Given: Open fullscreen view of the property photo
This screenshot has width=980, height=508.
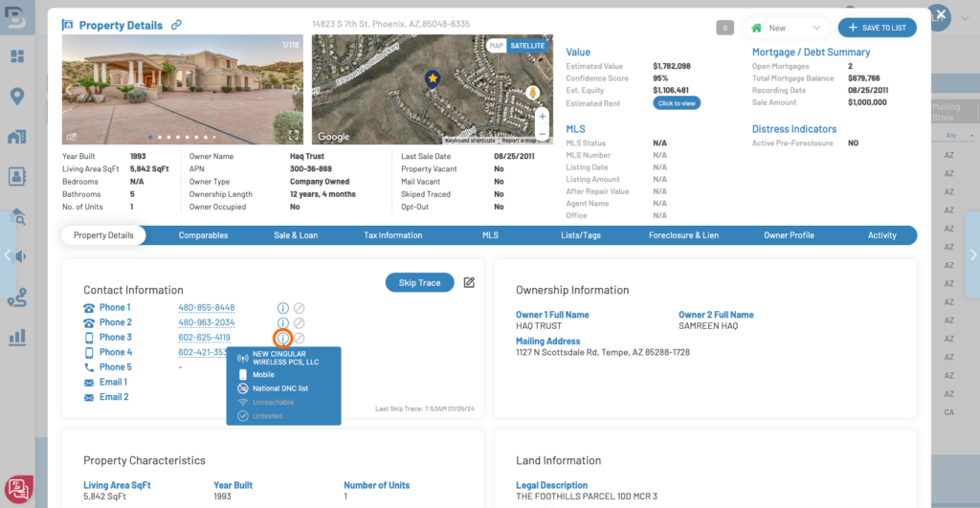Looking at the screenshot, I should point(294,136).
